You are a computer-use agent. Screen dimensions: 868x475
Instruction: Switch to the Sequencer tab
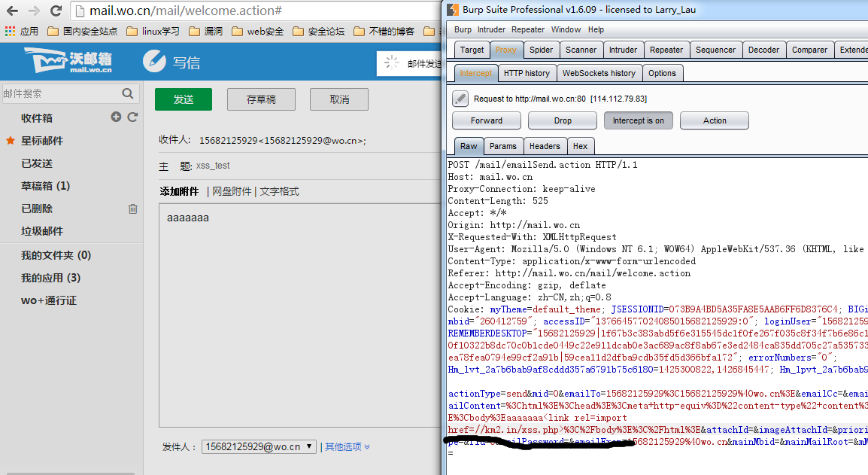pyautogui.click(x=715, y=50)
